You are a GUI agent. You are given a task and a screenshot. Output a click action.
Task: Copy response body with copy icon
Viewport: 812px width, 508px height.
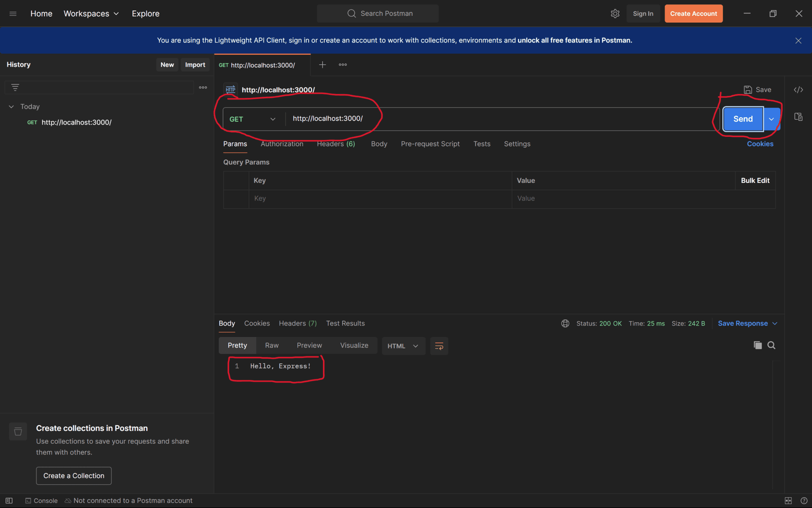pyautogui.click(x=758, y=345)
